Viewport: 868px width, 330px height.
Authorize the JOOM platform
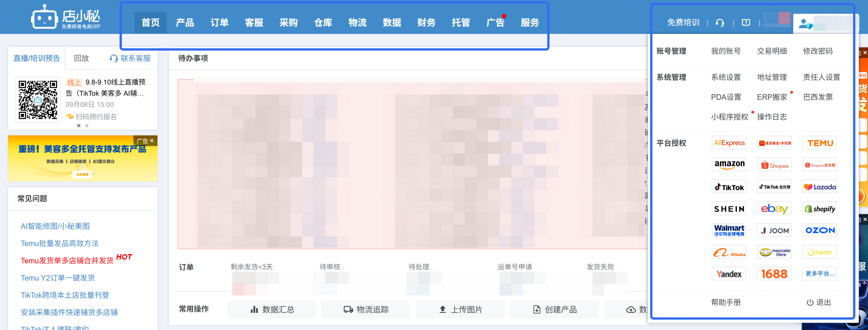coord(774,230)
